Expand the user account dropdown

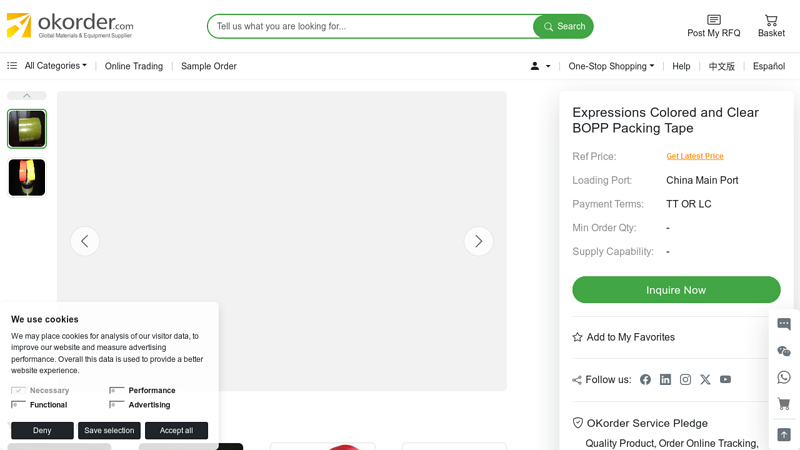coord(540,66)
